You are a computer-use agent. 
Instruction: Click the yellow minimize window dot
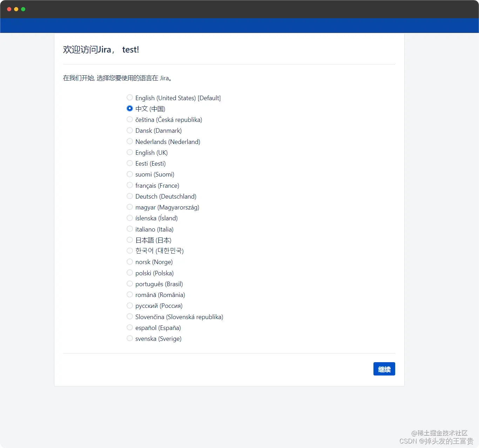click(16, 9)
